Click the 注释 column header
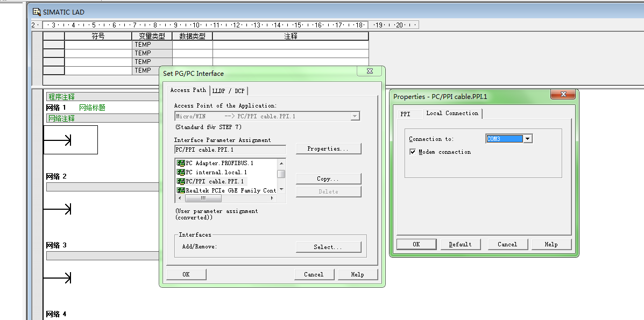The image size is (644, 320). pos(291,36)
